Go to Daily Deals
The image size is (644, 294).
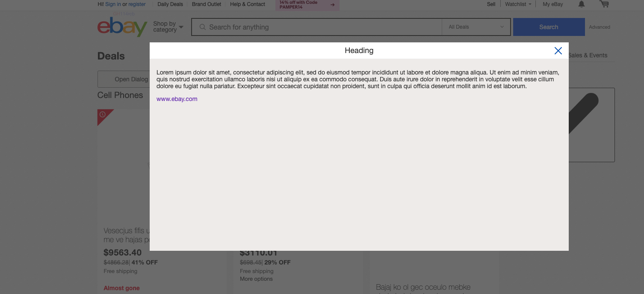170,4
